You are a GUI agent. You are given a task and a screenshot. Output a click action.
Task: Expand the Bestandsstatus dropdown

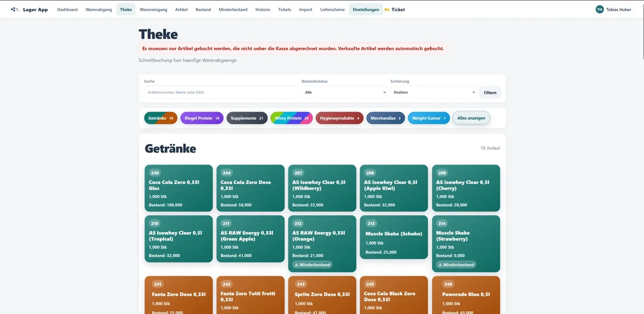tap(345, 92)
